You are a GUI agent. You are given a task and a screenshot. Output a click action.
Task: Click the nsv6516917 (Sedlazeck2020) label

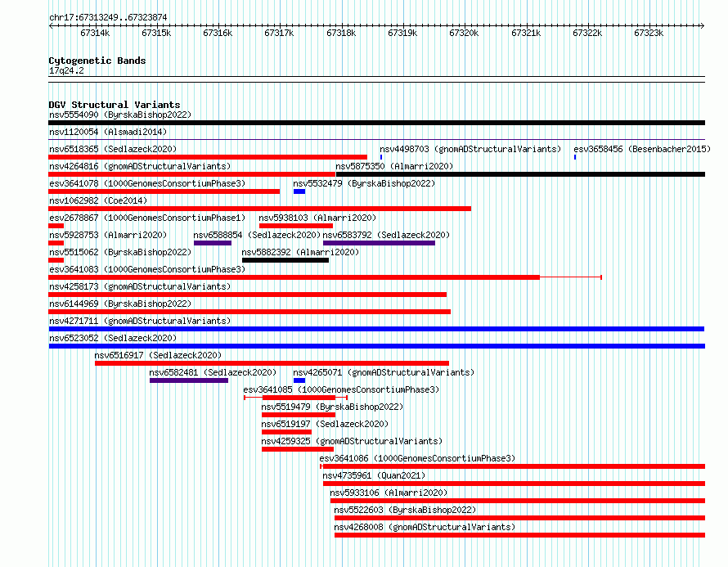coord(158,355)
